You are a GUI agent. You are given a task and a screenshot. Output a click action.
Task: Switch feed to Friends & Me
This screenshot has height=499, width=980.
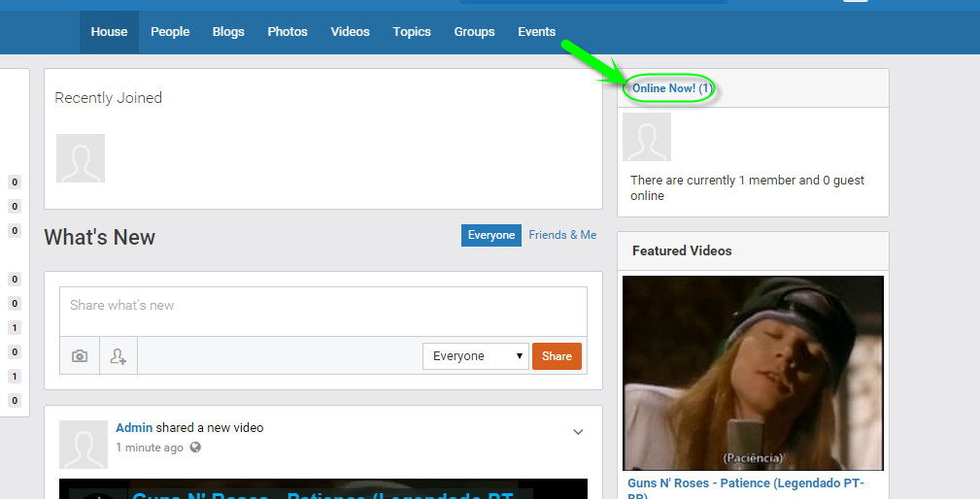(x=562, y=235)
